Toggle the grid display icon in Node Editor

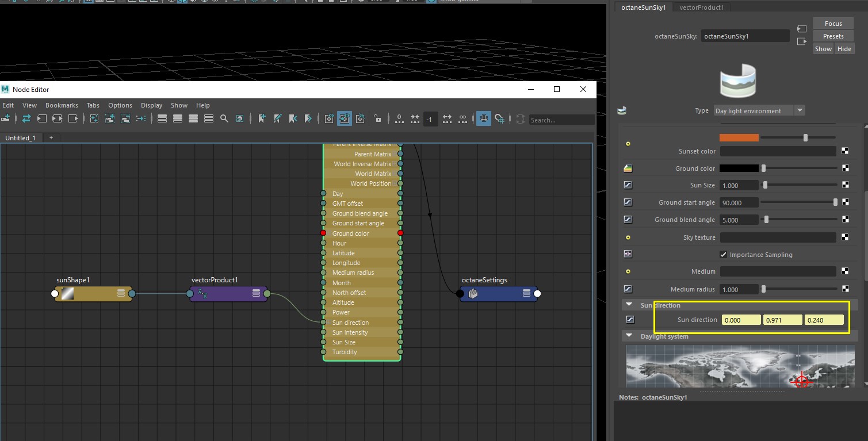[484, 119]
